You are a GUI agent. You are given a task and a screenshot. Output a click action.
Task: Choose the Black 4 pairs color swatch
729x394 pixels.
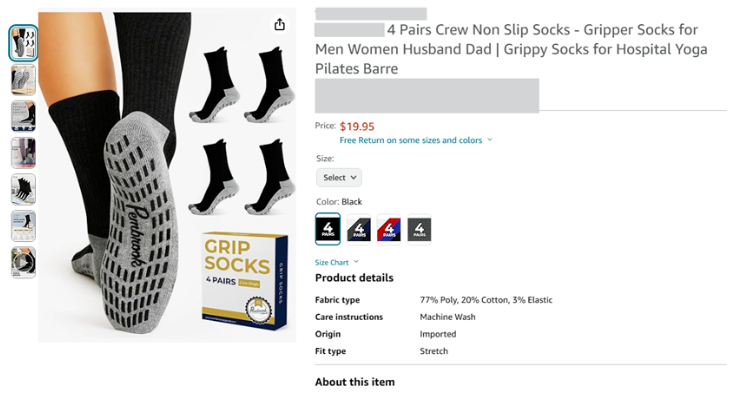[x=328, y=229]
